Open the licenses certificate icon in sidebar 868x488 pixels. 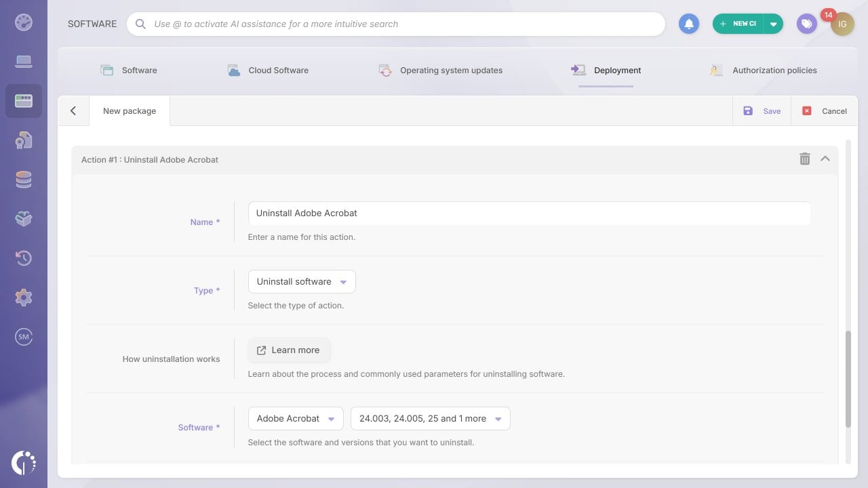point(24,140)
